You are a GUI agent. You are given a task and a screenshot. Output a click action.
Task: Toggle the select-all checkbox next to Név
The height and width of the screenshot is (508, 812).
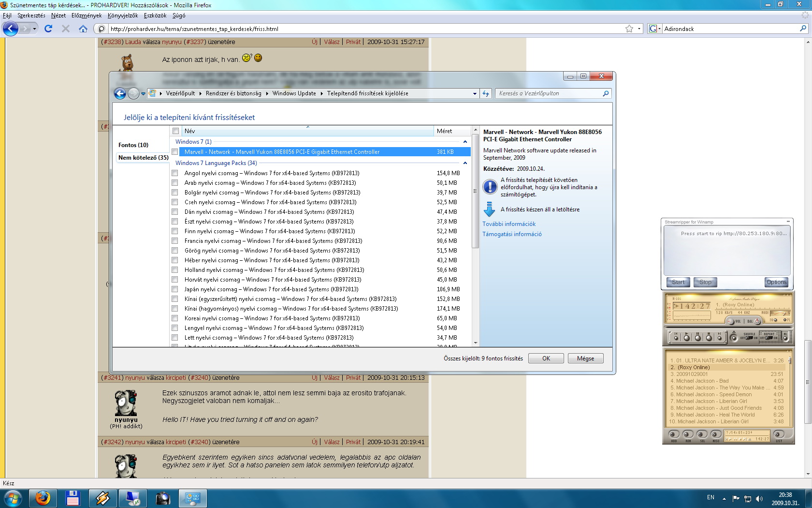pyautogui.click(x=176, y=131)
